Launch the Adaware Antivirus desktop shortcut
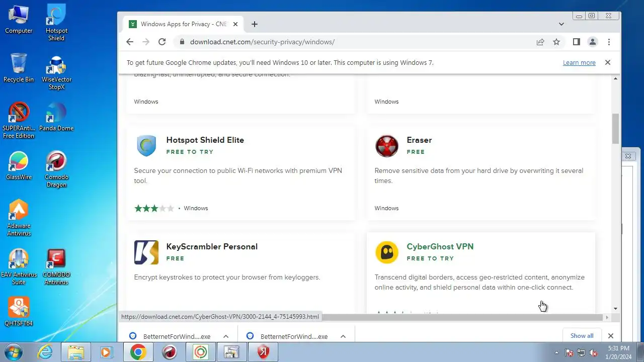The height and width of the screenshot is (362, 644). pyautogui.click(x=19, y=218)
